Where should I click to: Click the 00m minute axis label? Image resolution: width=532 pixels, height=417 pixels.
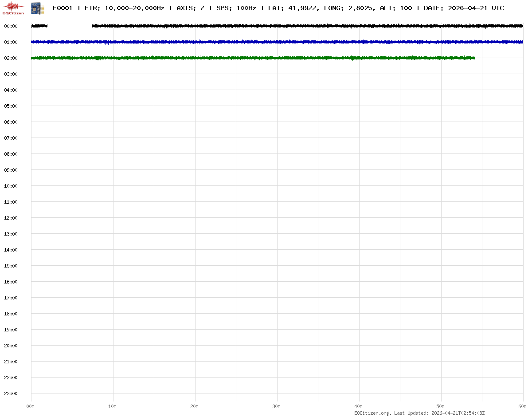(x=31, y=406)
